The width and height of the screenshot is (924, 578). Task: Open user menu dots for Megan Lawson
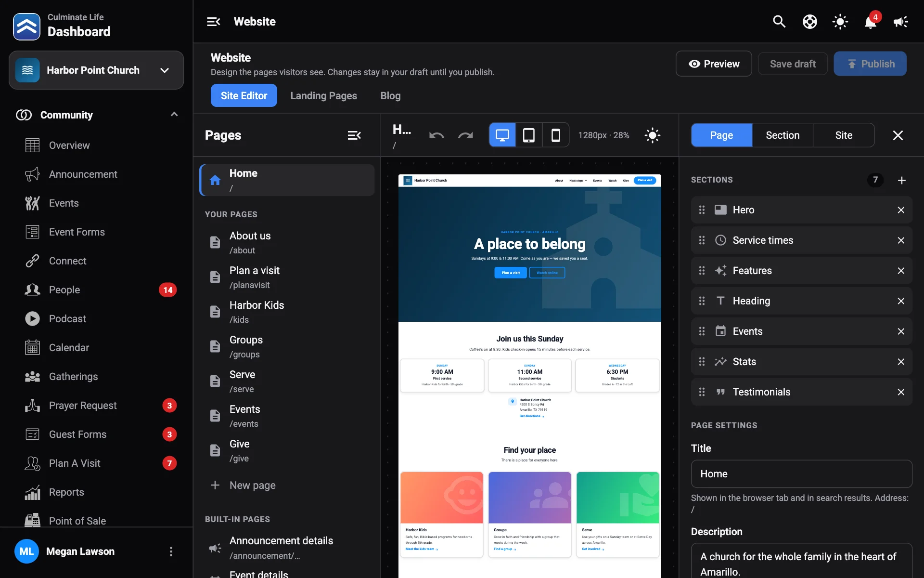point(171,552)
